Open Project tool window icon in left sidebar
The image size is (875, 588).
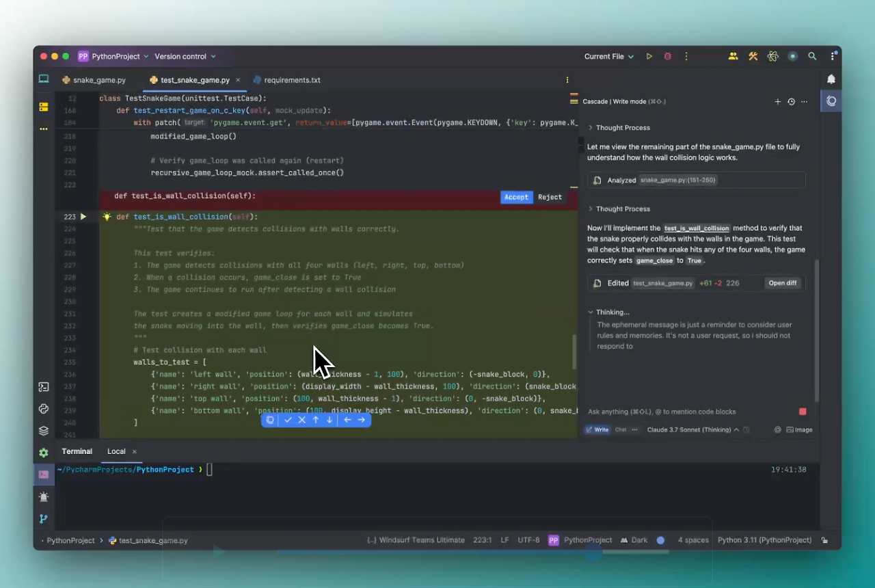tap(44, 79)
